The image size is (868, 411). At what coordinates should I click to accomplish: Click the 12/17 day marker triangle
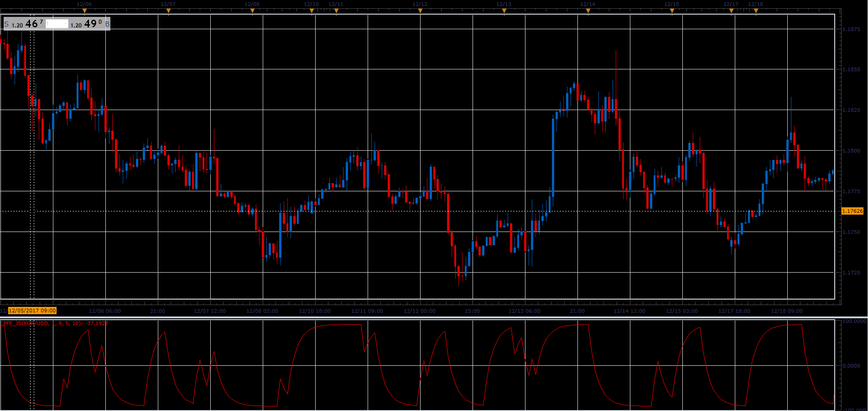[731, 11]
